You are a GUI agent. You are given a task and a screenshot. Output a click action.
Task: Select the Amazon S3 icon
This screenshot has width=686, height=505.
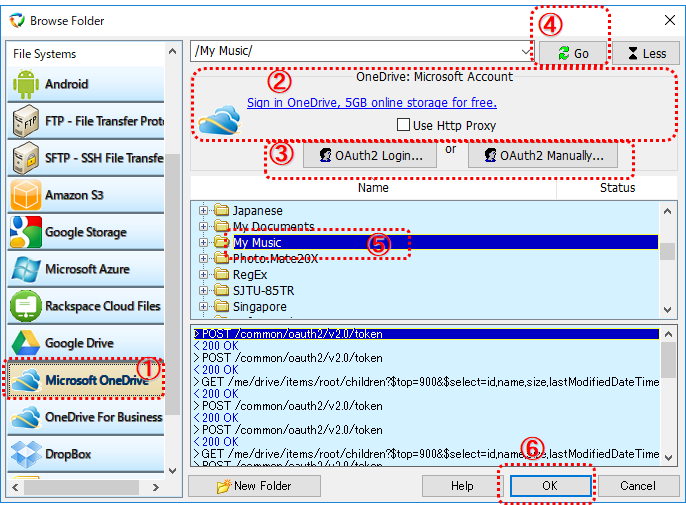pyautogui.click(x=25, y=195)
